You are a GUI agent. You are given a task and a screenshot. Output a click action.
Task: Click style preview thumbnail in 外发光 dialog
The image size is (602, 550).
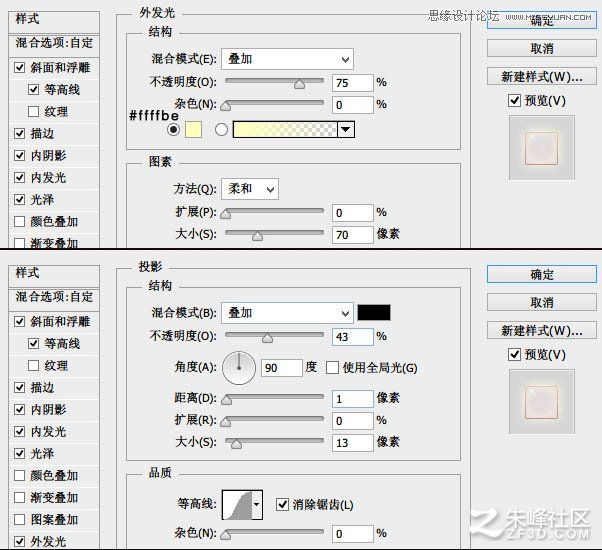click(542, 148)
